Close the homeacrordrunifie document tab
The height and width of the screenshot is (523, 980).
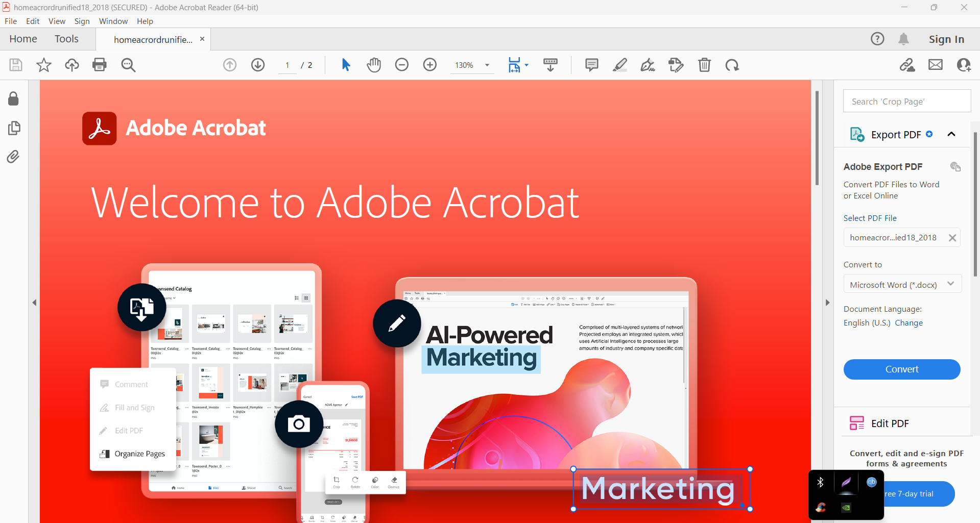(x=202, y=39)
